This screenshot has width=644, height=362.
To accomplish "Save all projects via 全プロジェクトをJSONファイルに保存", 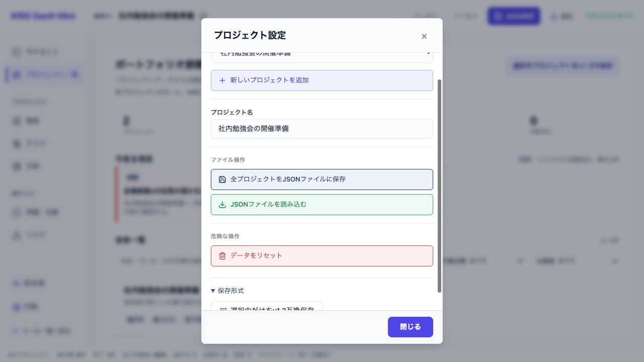I will (x=322, y=179).
